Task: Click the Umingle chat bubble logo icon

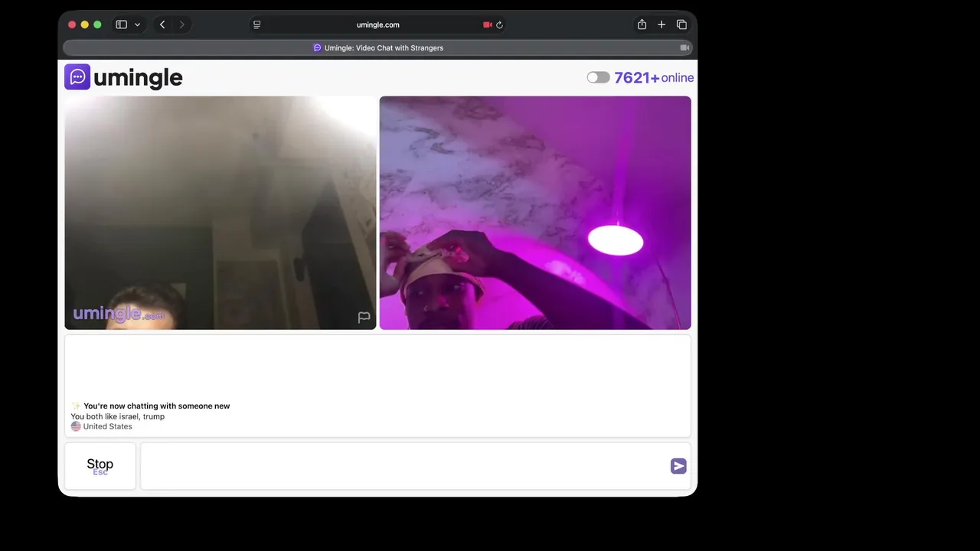Action: (x=77, y=77)
